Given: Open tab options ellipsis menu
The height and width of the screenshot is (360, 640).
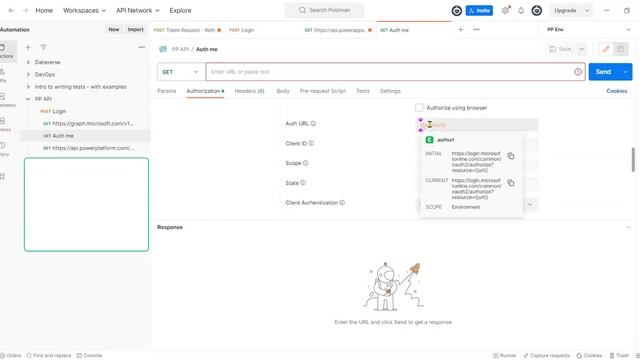Looking at the screenshot, I should pos(476,29).
